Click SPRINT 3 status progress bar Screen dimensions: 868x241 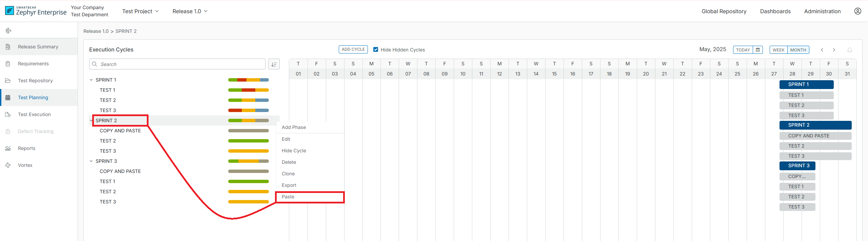tap(248, 161)
